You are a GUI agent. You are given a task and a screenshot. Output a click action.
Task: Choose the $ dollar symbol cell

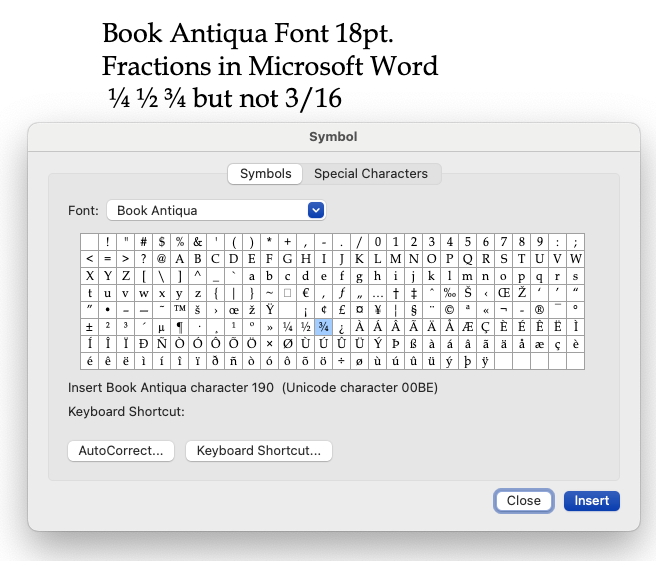[x=161, y=242]
